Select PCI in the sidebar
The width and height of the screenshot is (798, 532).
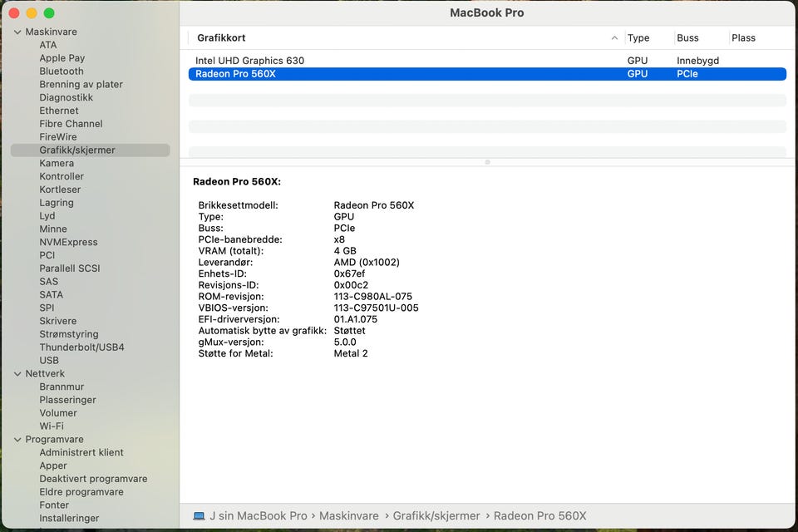(47, 255)
